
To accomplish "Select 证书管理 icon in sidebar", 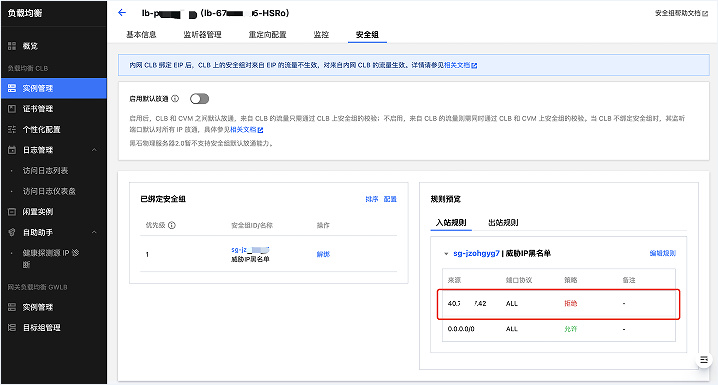I will [12, 109].
